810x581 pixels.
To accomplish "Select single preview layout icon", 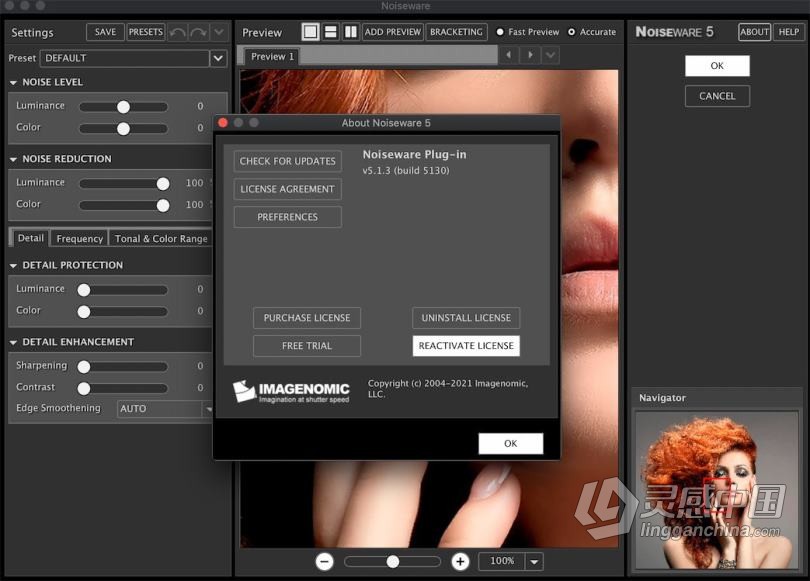I will (310, 32).
